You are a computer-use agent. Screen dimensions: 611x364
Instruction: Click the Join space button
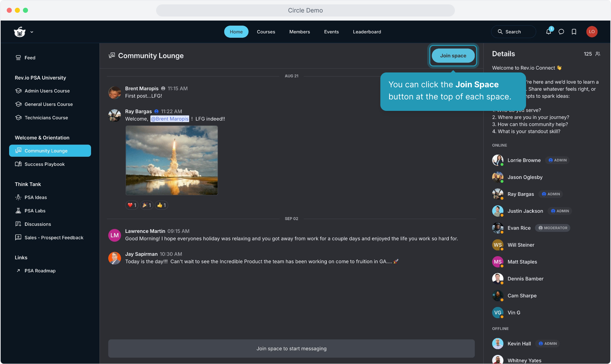(x=453, y=56)
